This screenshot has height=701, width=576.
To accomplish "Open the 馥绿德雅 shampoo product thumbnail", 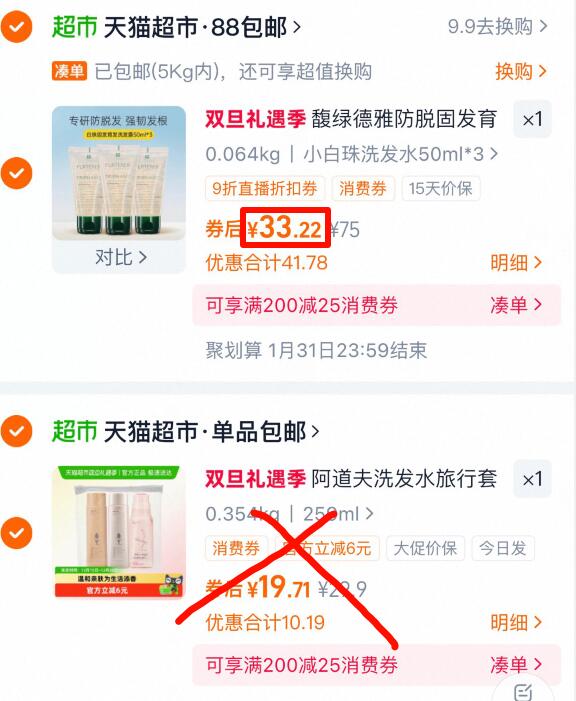I will 119,173.
